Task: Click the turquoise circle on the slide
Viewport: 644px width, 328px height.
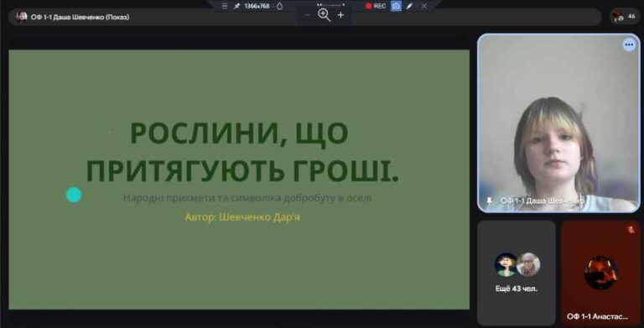Action: point(74,195)
